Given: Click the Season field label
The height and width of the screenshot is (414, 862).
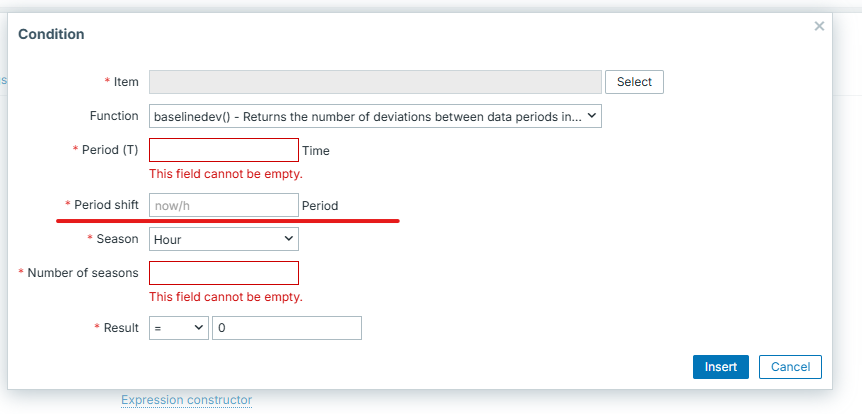Looking at the screenshot, I should (117, 239).
